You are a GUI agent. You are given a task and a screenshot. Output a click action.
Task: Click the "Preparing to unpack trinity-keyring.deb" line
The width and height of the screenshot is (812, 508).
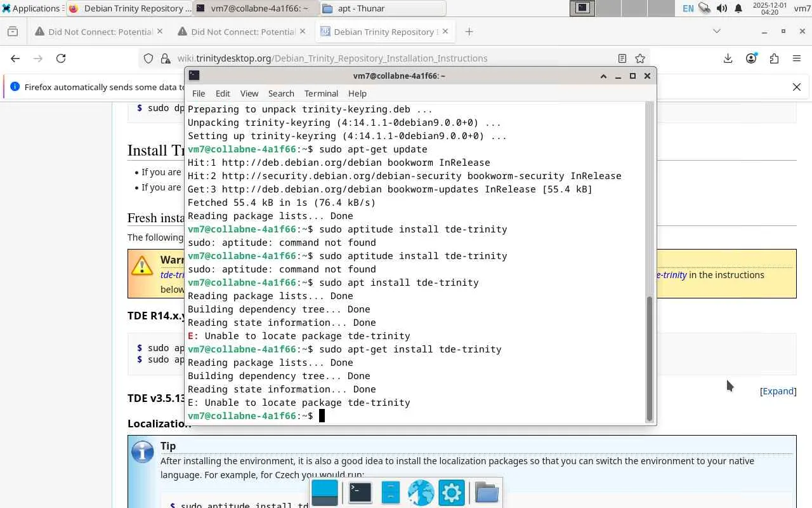310,109
